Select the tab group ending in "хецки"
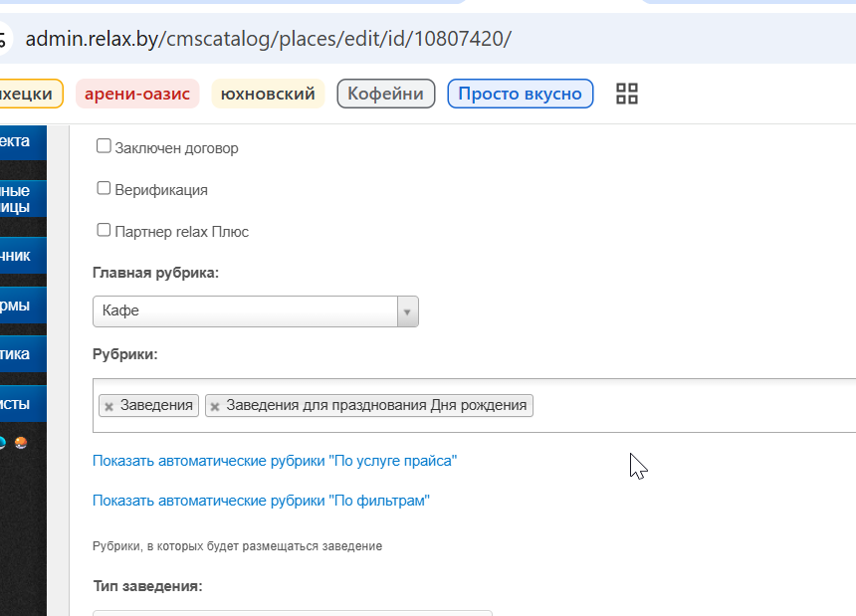The image size is (856, 616). click(30, 94)
